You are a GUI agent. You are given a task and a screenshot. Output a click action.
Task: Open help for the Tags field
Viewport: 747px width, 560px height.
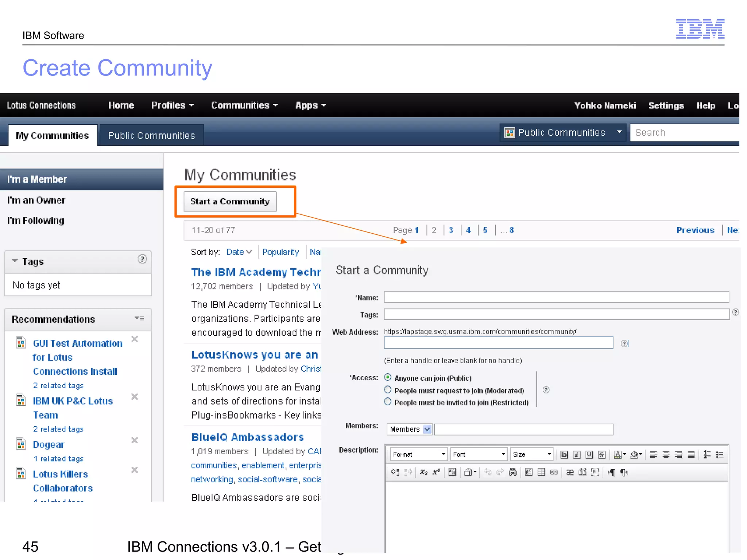(x=735, y=312)
